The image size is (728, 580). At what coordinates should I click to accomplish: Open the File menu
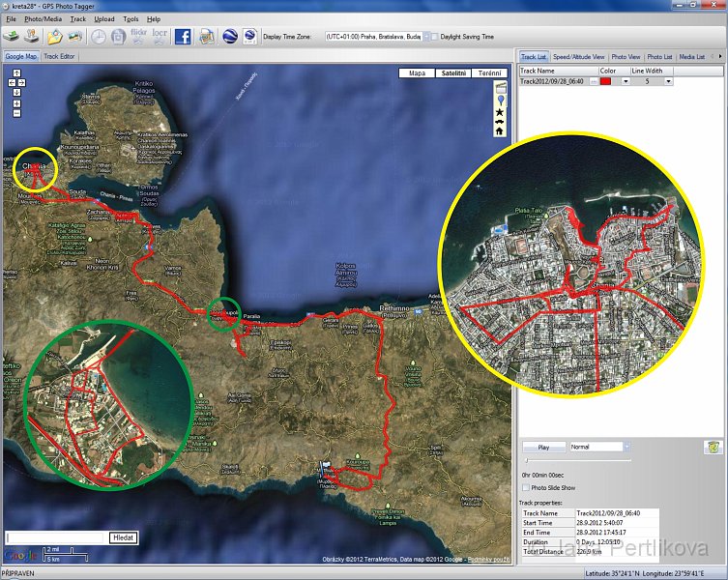coord(12,19)
